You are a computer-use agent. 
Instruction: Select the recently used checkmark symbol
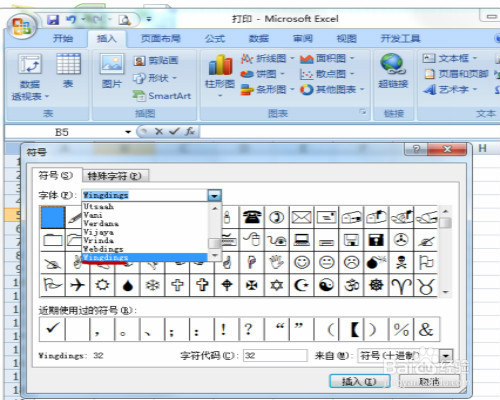click(52, 329)
